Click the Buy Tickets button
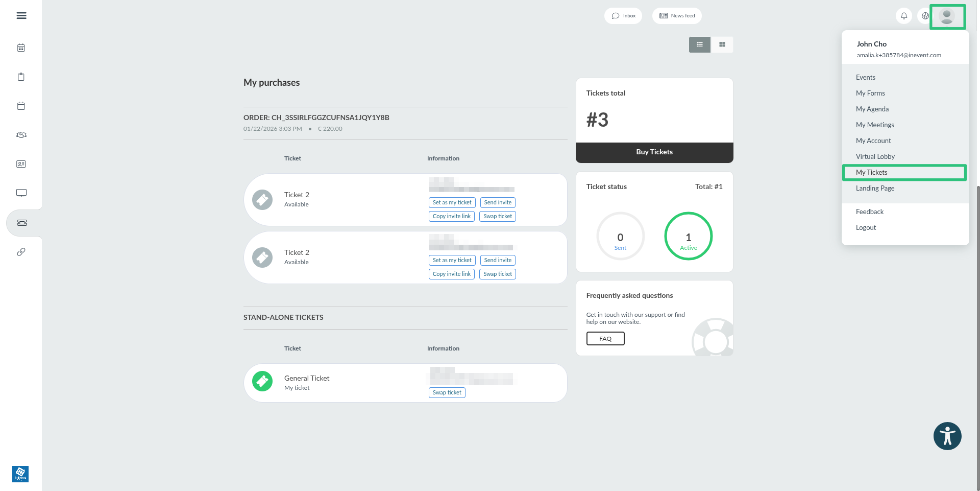This screenshot has width=980, height=491. 654,152
